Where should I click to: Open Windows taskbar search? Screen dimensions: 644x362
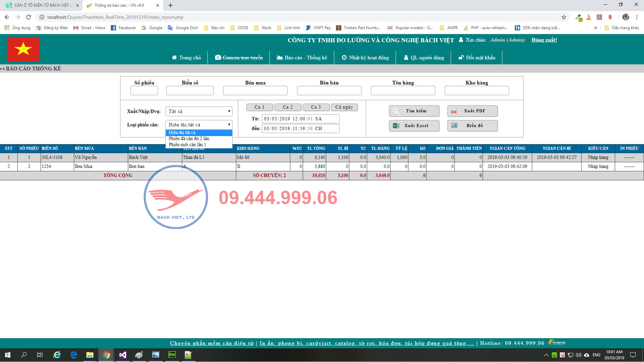click(24, 355)
